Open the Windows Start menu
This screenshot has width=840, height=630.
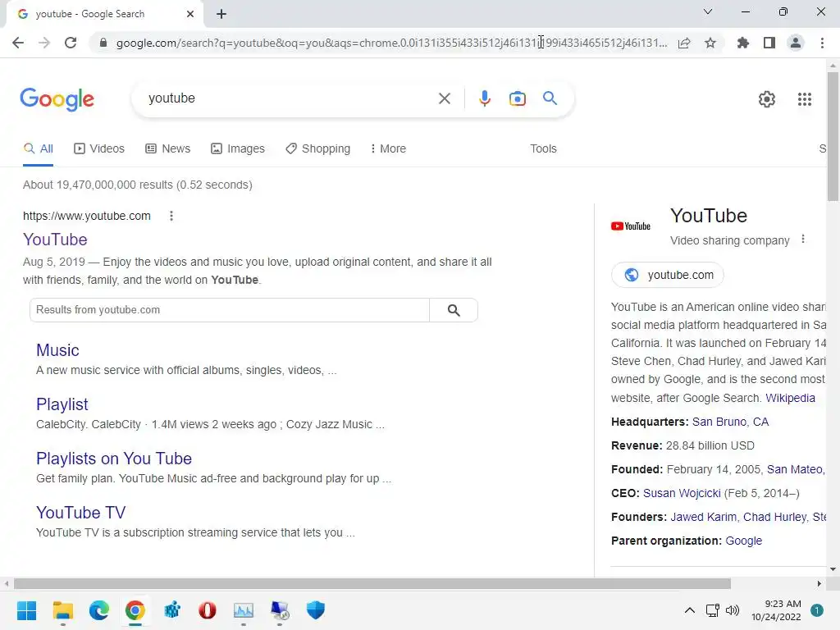[x=26, y=610]
